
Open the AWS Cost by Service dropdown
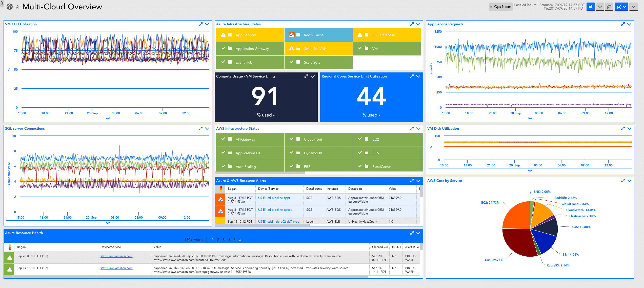[x=629, y=181]
